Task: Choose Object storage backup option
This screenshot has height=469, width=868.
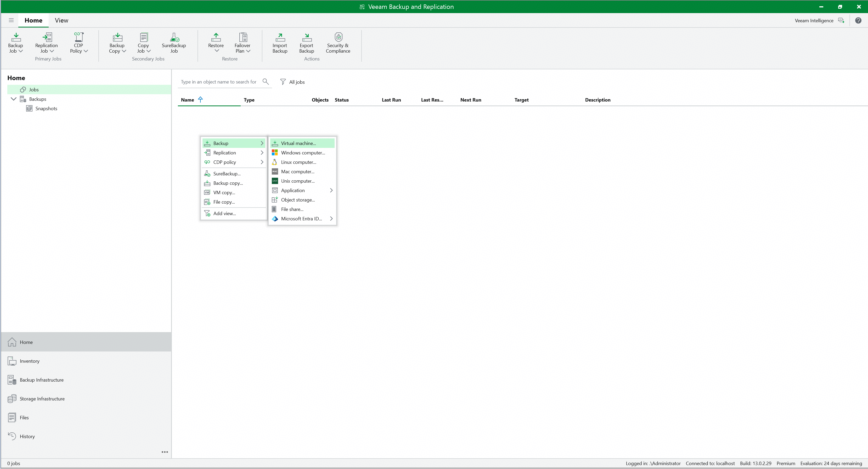Action: [x=302, y=200]
